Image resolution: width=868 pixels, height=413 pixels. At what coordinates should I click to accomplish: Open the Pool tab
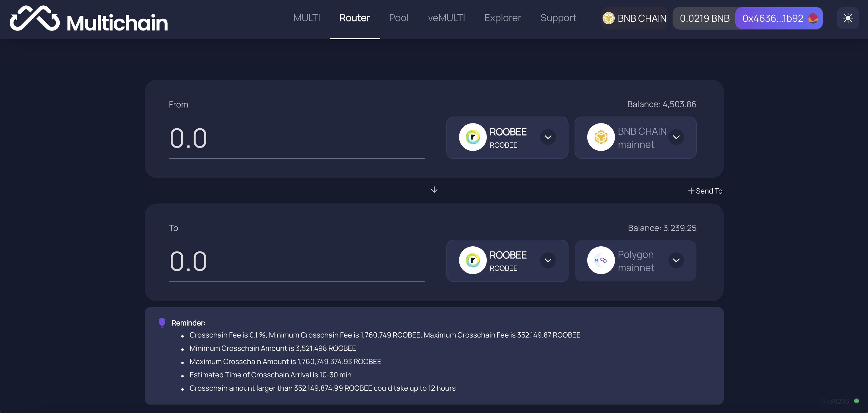click(x=399, y=18)
